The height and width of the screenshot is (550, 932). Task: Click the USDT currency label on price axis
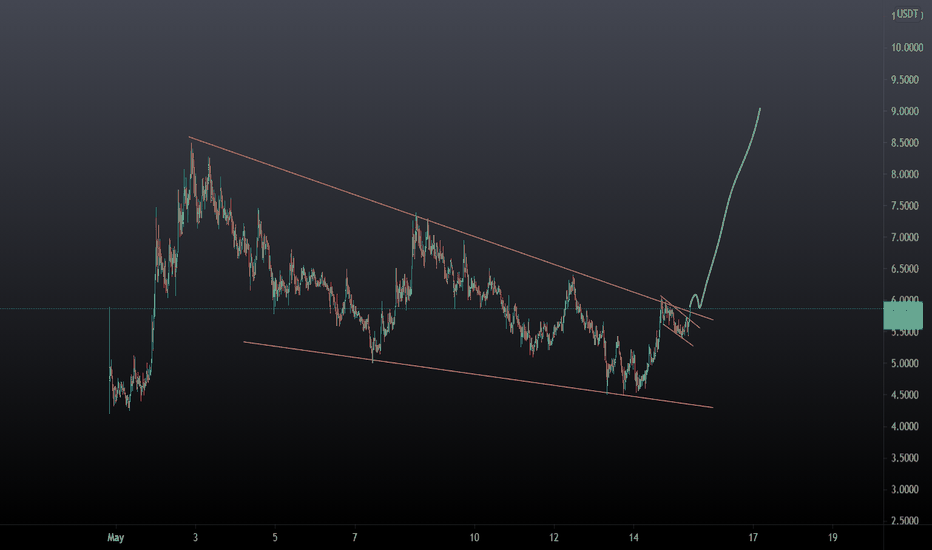(x=907, y=14)
